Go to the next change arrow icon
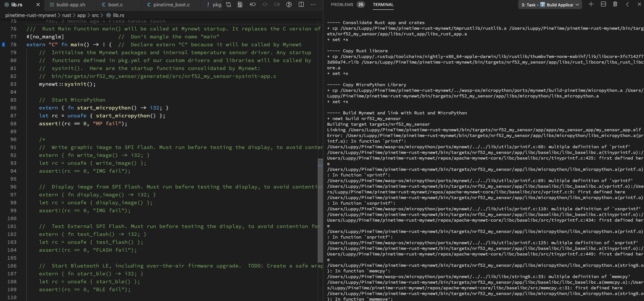This screenshot has width=644, height=301. (x=277, y=5)
